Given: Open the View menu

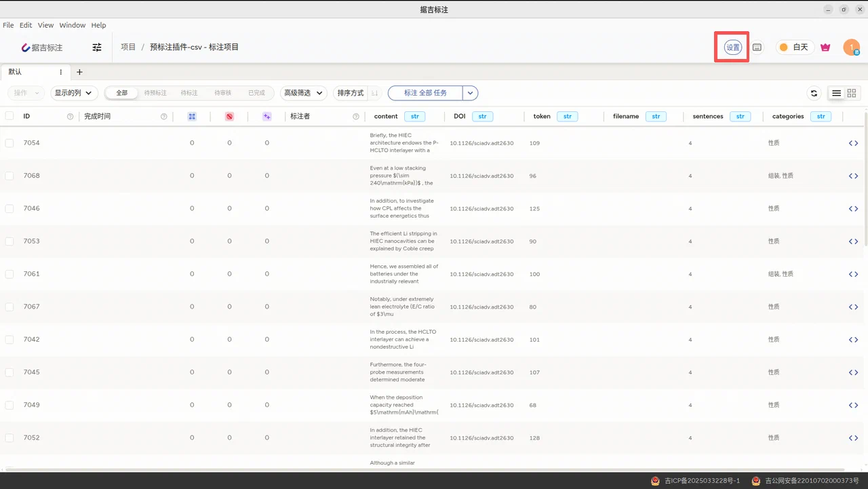Looking at the screenshot, I should (45, 25).
